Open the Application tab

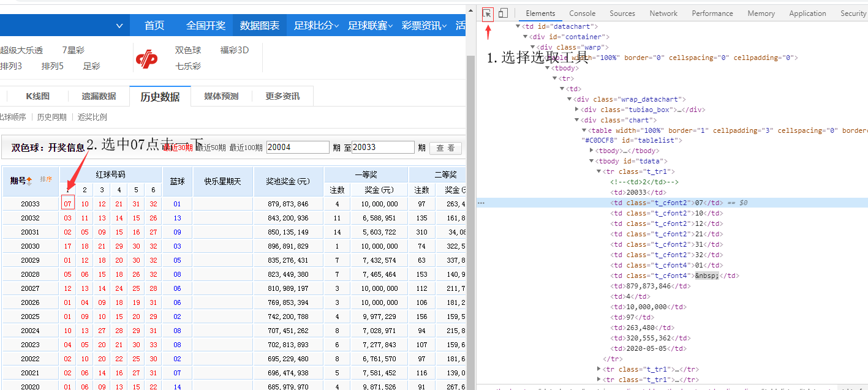[807, 13]
